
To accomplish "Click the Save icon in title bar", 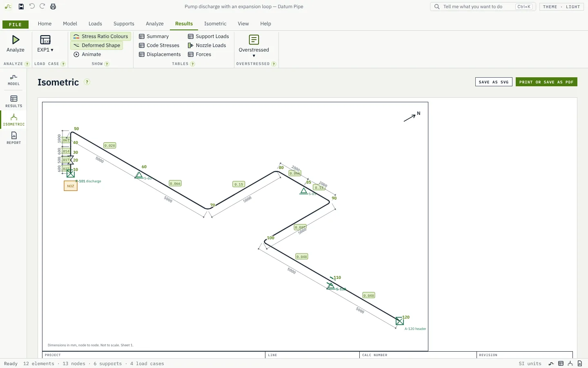I will click(21, 7).
